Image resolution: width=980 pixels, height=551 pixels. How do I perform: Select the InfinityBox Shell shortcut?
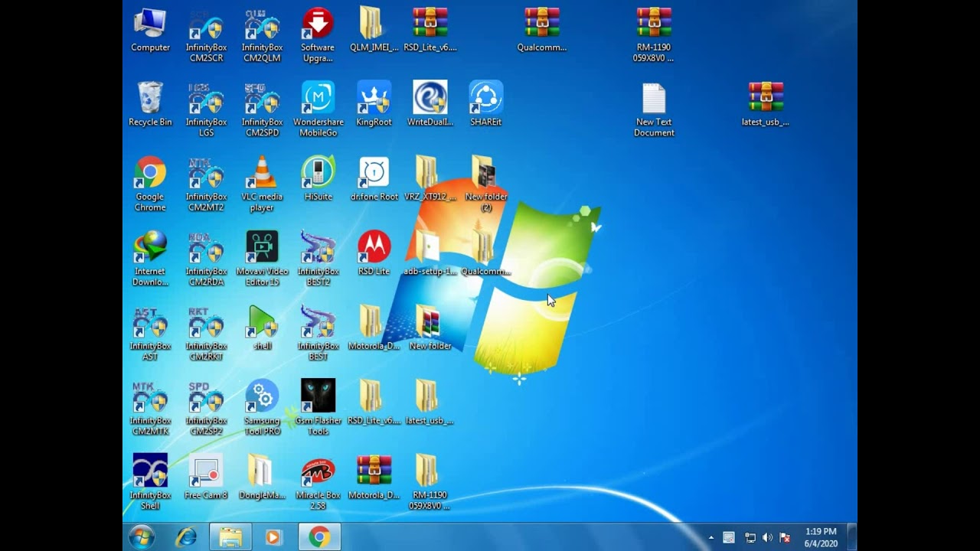(150, 483)
